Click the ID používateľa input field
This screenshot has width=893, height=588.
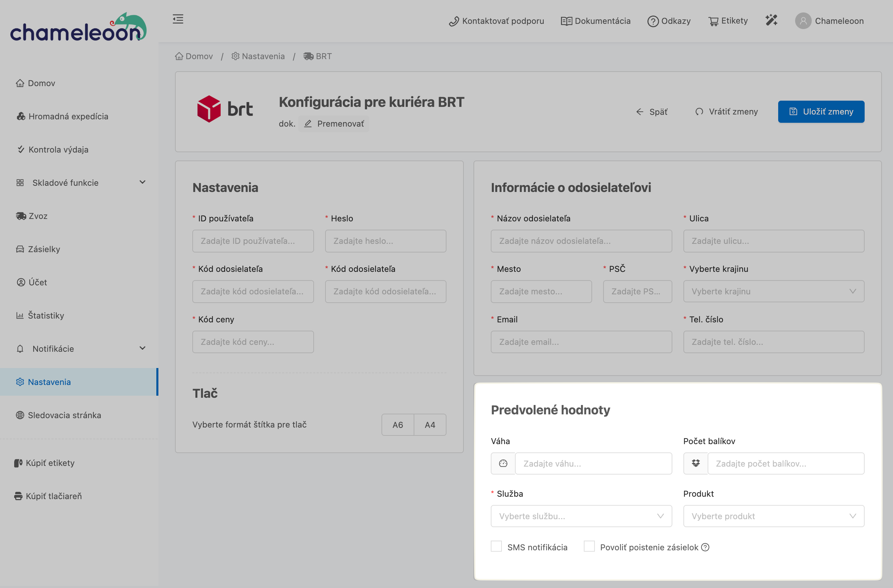[253, 241]
